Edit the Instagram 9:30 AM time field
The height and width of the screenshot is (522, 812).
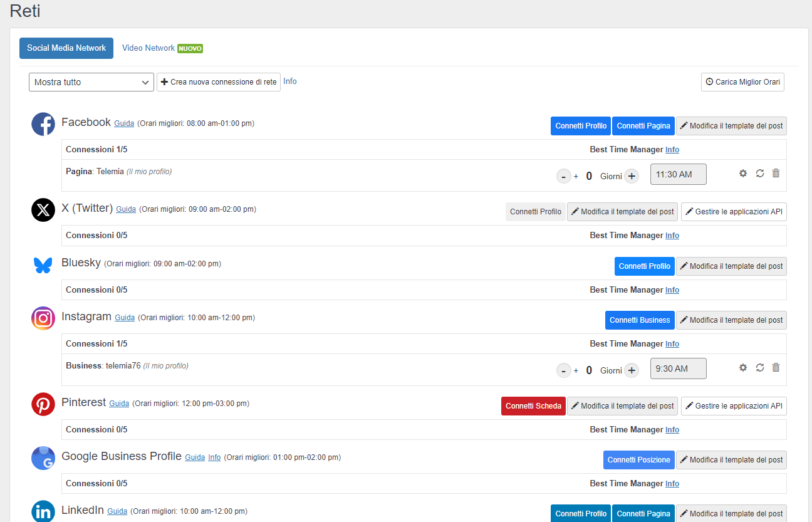678,368
